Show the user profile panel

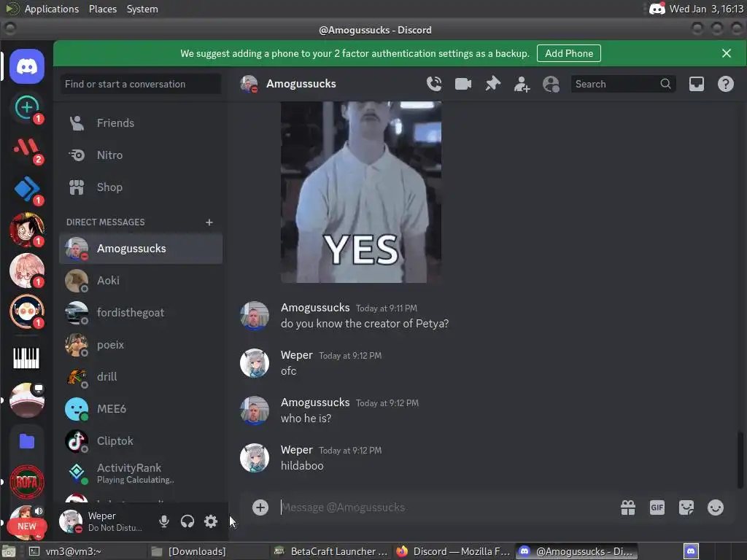[x=551, y=84]
